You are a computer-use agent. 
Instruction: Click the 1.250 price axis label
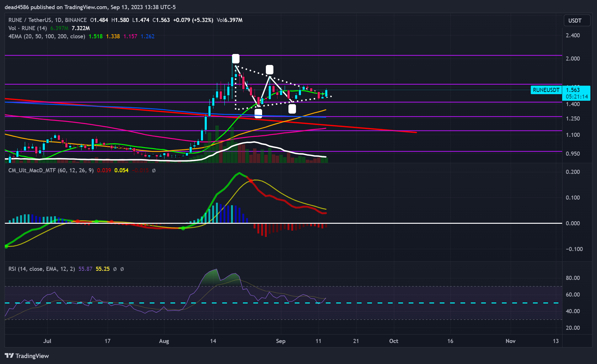pyautogui.click(x=573, y=119)
